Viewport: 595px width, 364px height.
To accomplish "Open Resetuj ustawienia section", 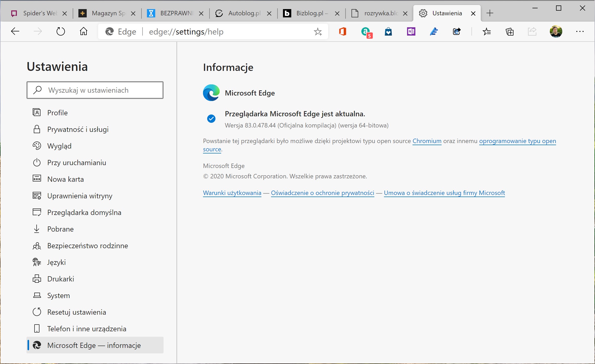I will 95,312.
